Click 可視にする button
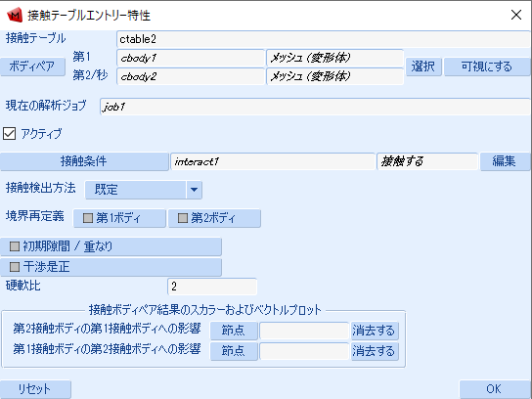The width and height of the screenshot is (532, 399). tap(487, 66)
